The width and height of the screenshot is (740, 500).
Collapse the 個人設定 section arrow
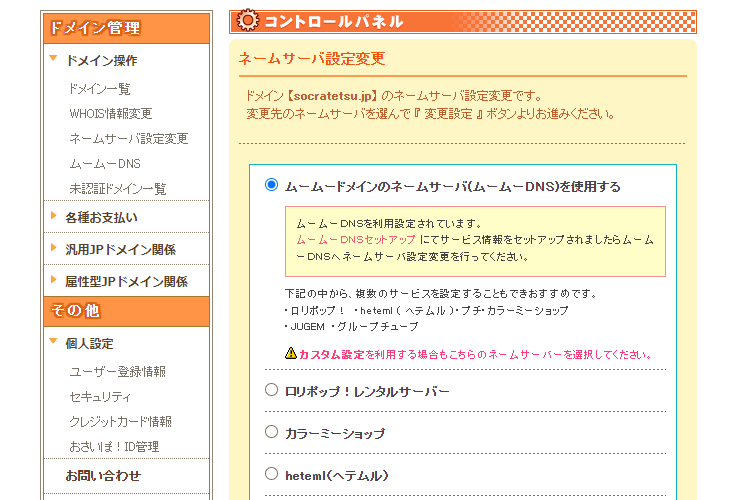point(54,343)
